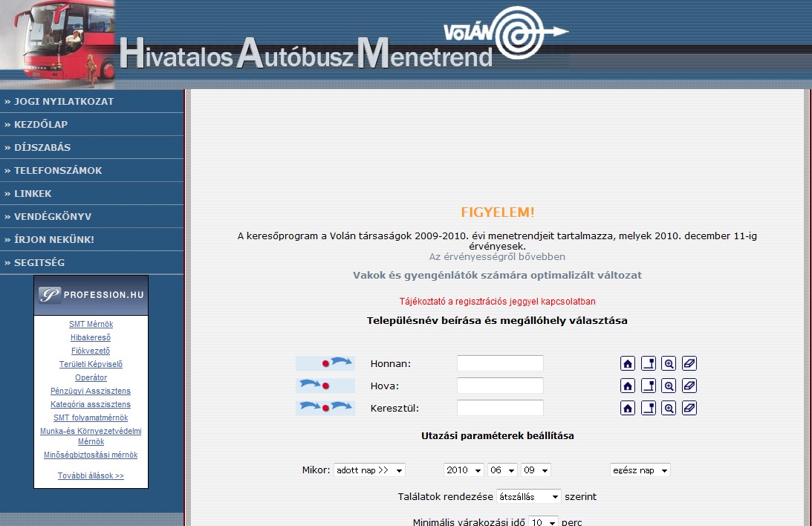Image resolution: width=812 pixels, height=526 pixels.
Task: Click the bus stop icon in Keresztül row
Action: click(649, 408)
